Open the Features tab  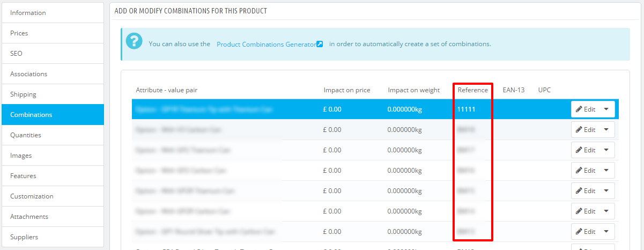coord(53,176)
